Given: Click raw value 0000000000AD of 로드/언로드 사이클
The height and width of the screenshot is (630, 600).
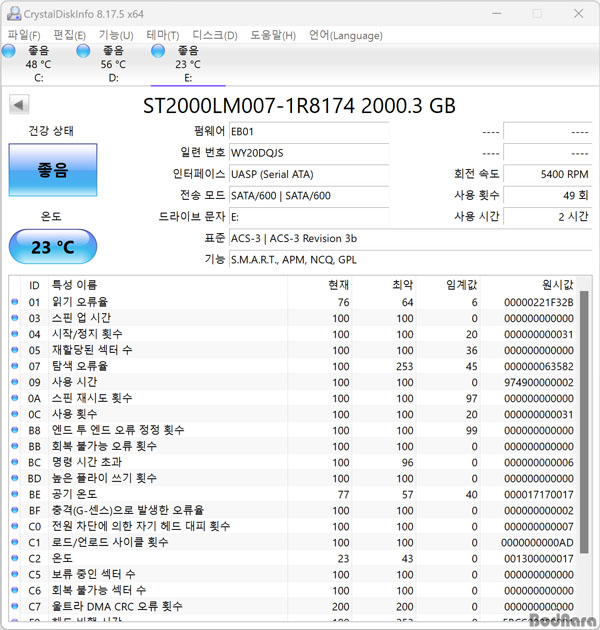Looking at the screenshot, I should [x=537, y=543].
